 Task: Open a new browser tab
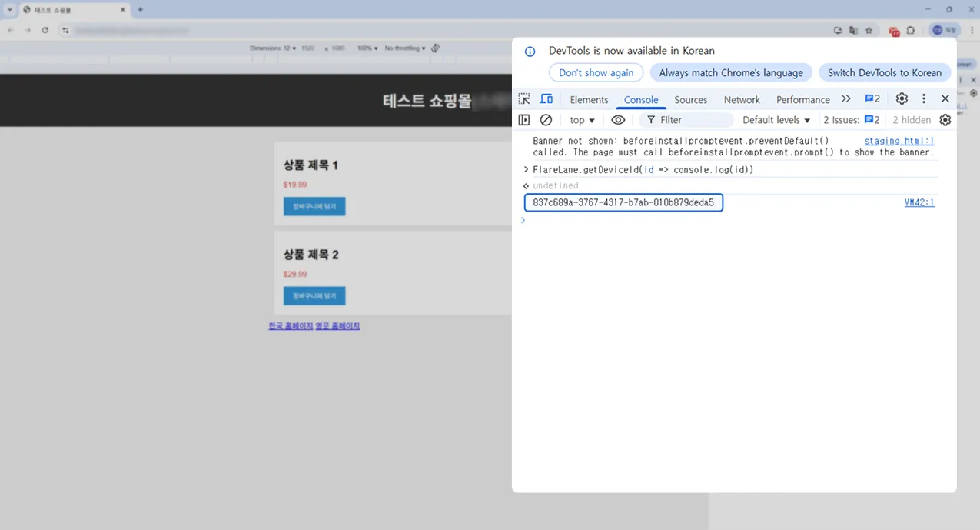(x=140, y=9)
